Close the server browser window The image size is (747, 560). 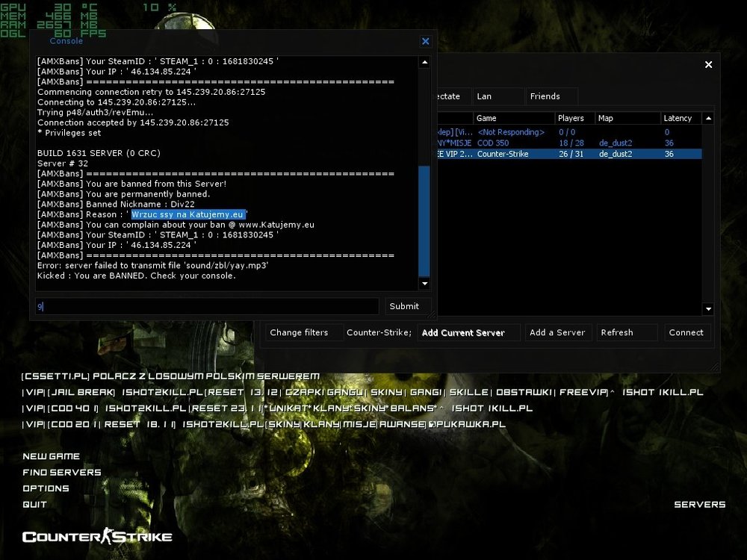point(708,64)
